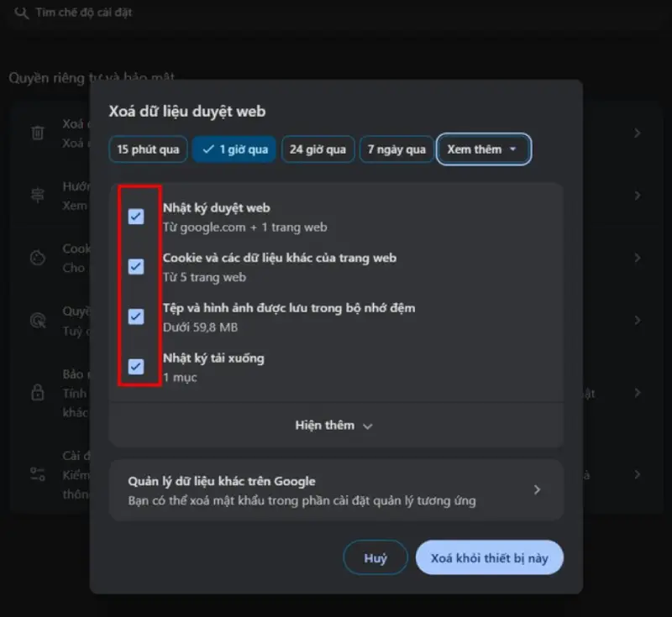Select the 24 giờ qua time range
The image size is (672, 617).
tap(318, 149)
